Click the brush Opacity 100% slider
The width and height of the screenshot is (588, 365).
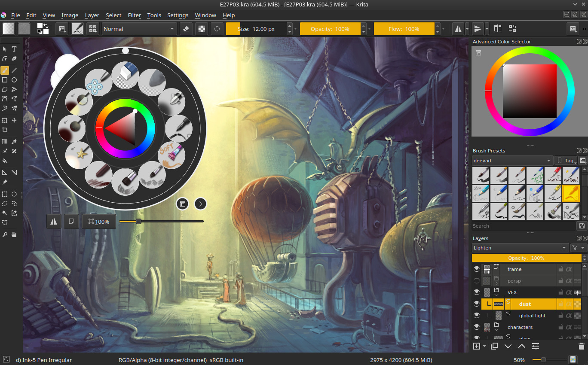click(x=330, y=29)
